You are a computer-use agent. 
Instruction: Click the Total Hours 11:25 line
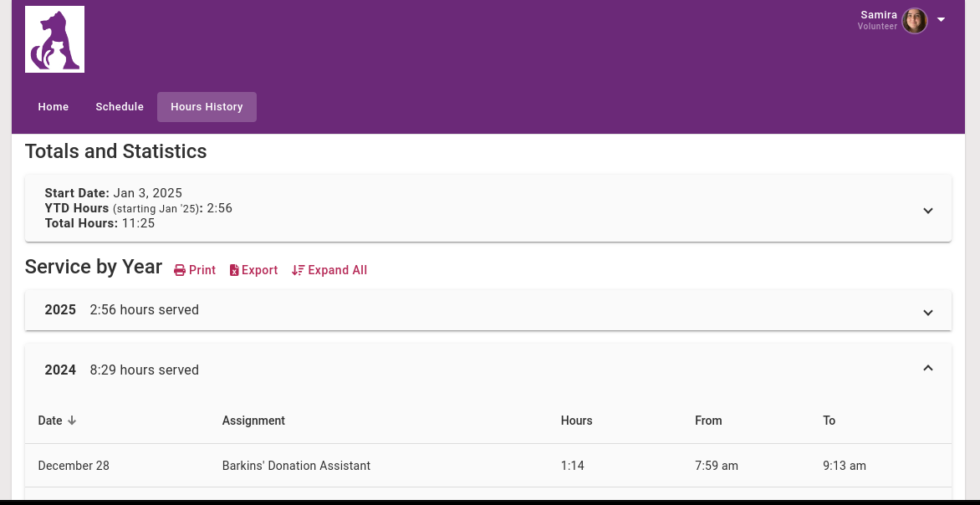point(100,223)
